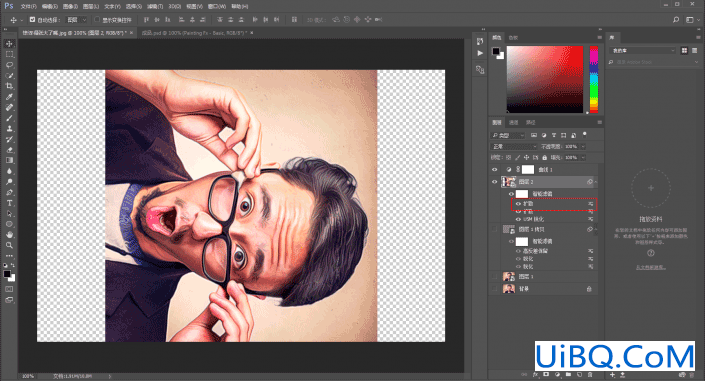Click the search magnifier icon at top right
Screen dimensions: 705x381
pyautogui.click(x=676, y=20)
